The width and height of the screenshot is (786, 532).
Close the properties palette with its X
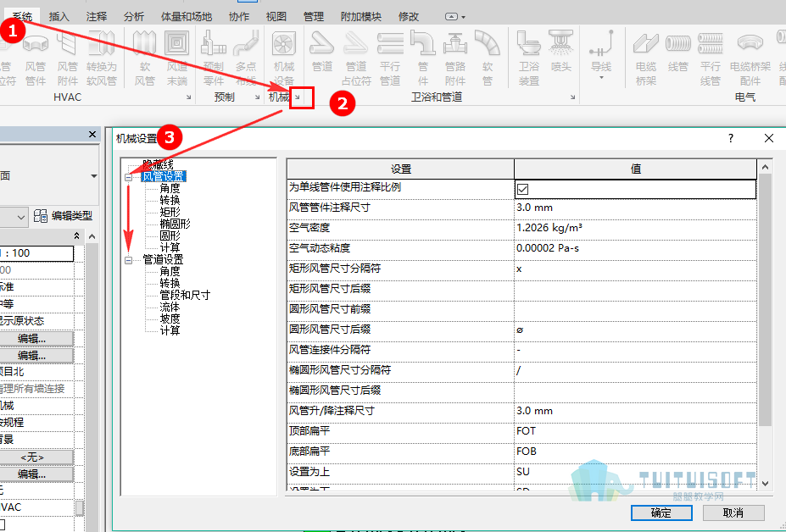tap(92, 134)
